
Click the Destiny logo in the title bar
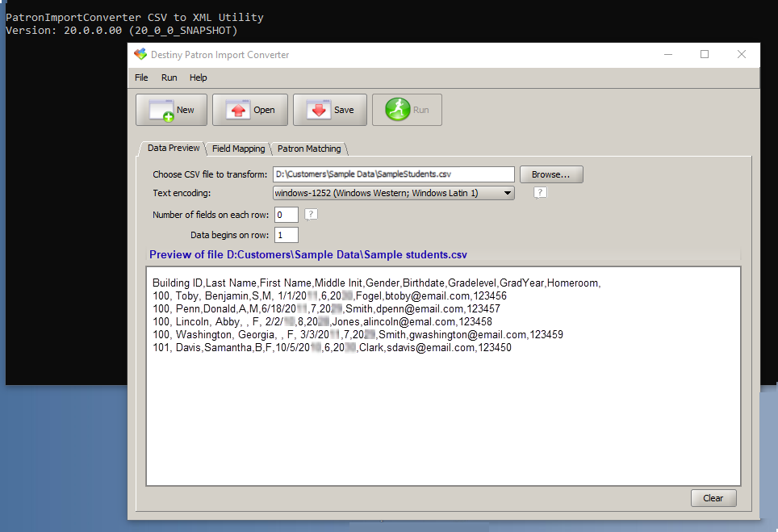tap(140, 54)
